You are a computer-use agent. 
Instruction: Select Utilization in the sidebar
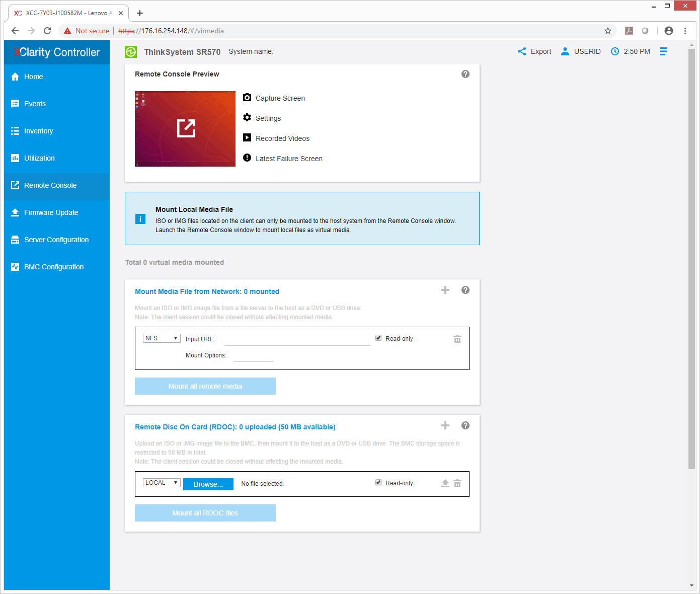pos(56,158)
